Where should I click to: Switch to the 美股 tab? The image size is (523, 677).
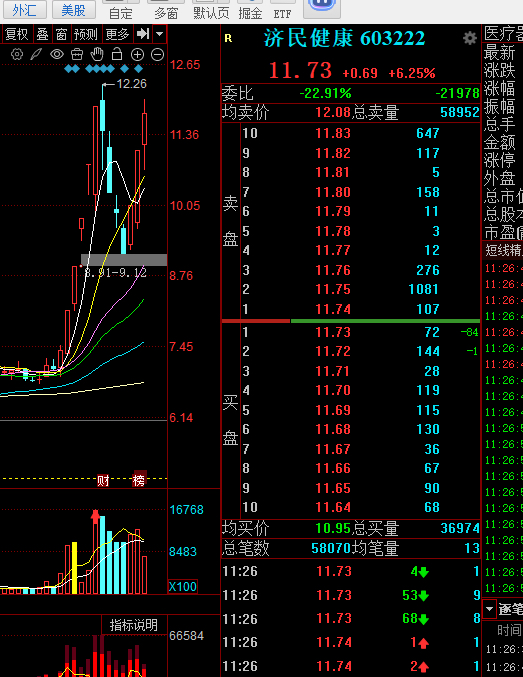coord(73,9)
